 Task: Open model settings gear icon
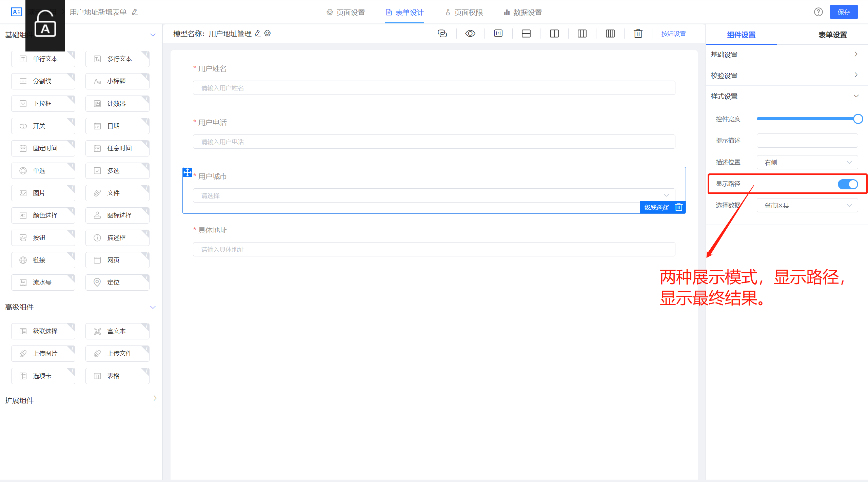(268, 34)
